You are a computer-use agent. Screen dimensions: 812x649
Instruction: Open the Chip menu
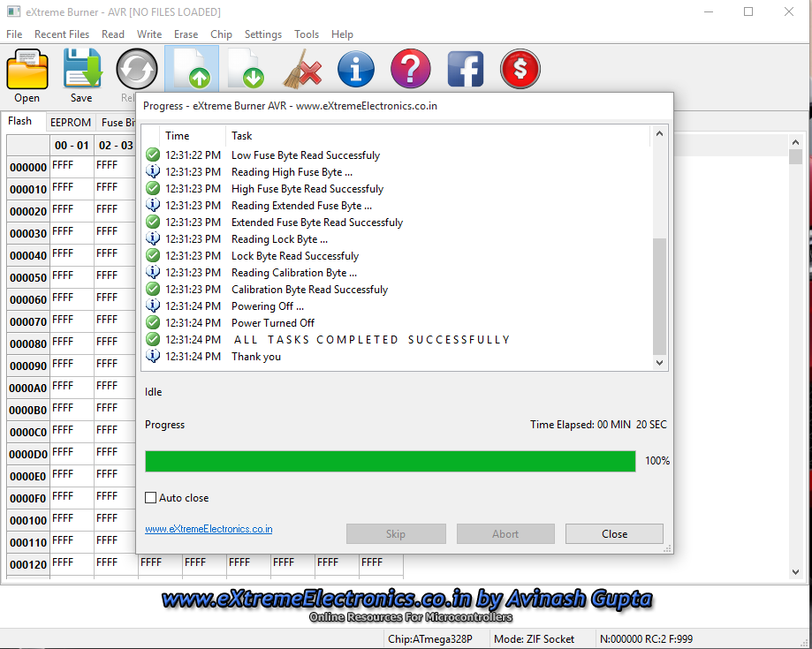(221, 34)
